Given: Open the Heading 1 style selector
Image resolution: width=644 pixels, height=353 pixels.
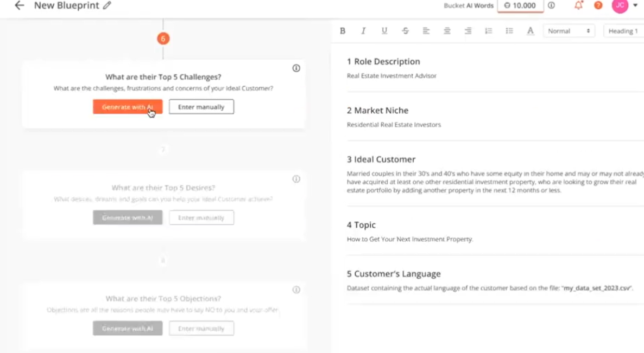Looking at the screenshot, I should click(x=623, y=31).
